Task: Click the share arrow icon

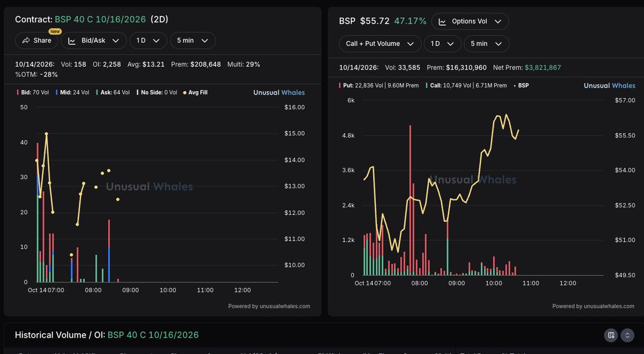Action: (26, 40)
